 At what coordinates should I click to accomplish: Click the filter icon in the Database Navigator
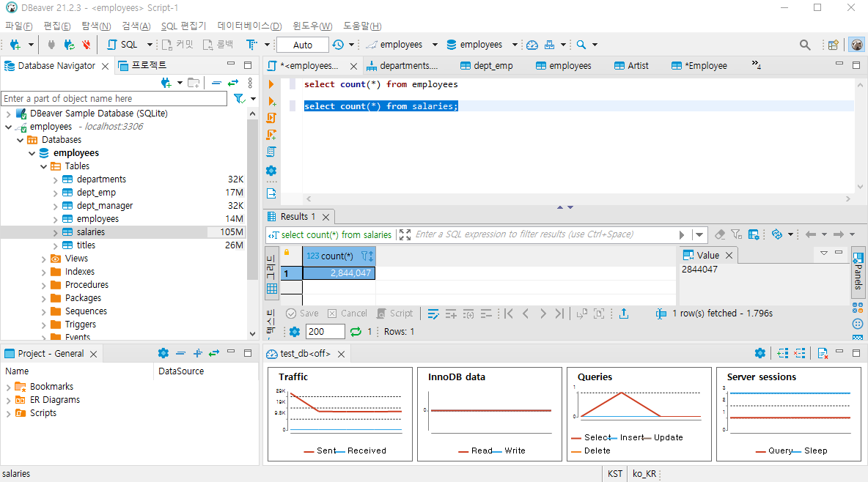click(239, 98)
